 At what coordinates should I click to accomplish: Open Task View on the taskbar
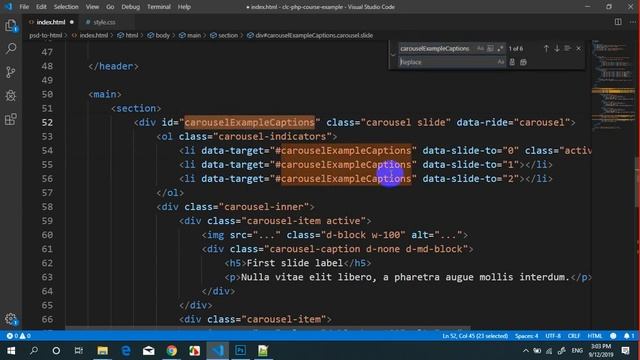pos(79,351)
